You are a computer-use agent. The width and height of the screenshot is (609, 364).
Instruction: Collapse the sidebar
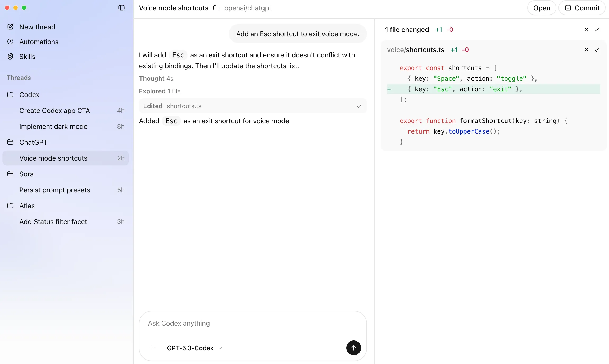click(121, 8)
